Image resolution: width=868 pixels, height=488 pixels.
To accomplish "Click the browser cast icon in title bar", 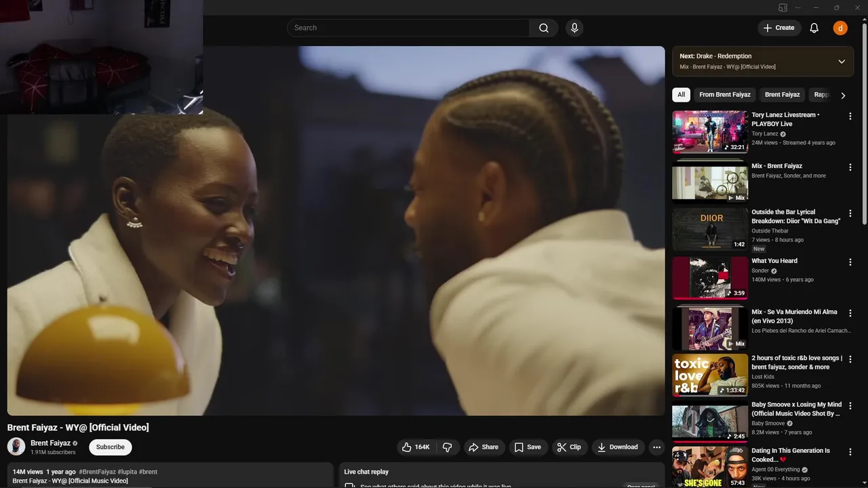I will coord(783,7).
